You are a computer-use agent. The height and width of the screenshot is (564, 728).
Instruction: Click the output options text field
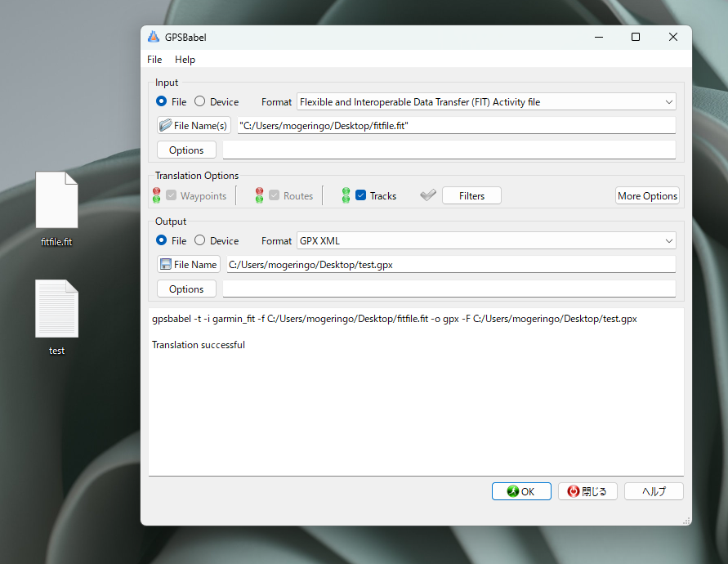(449, 289)
